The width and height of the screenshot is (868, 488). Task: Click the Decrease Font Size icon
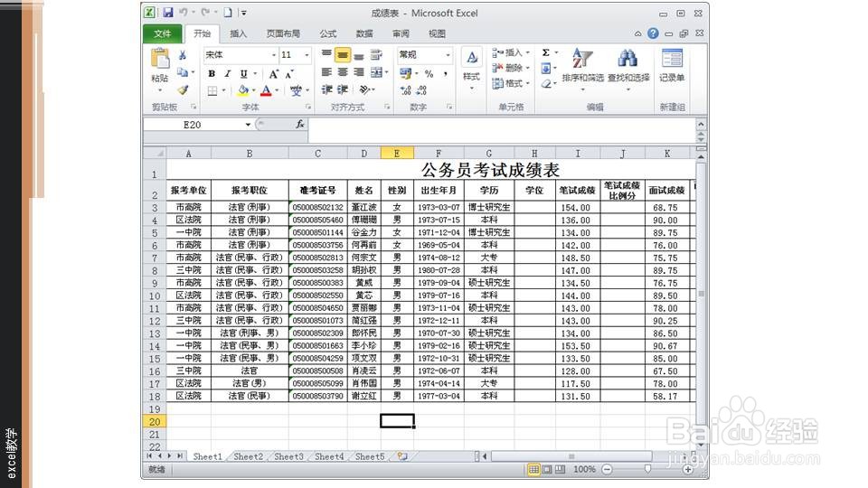coord(289,73)
